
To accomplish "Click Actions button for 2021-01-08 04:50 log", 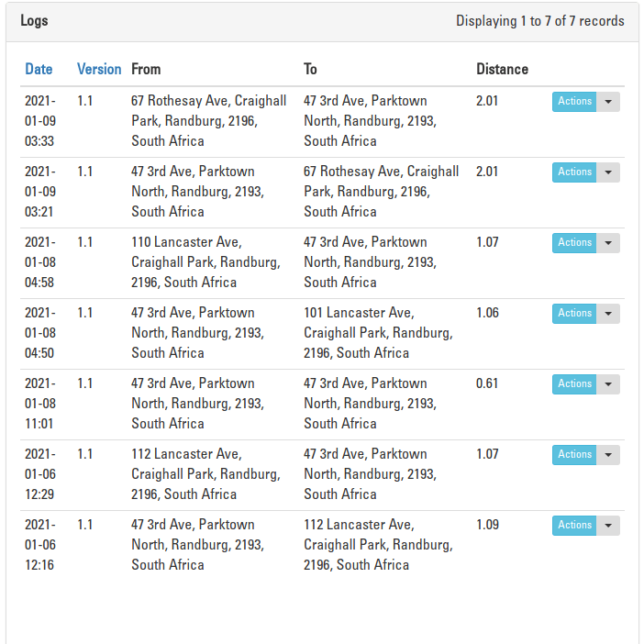I will pyautogui.click(x=574, y=314).
